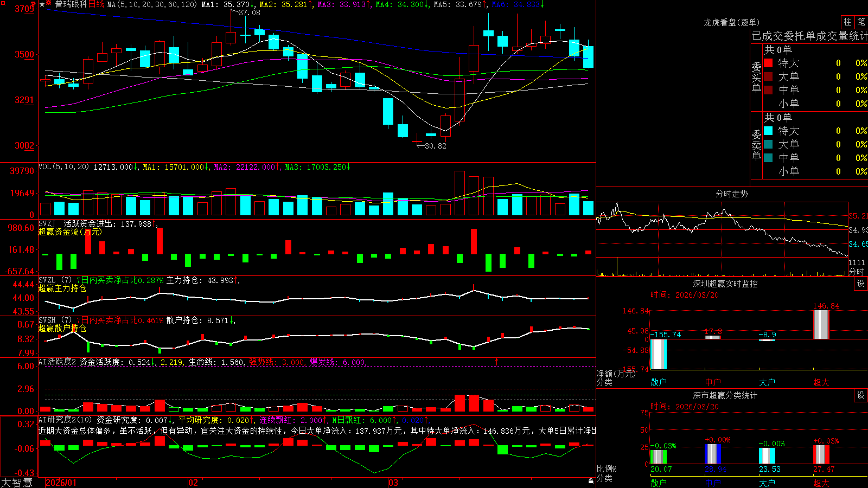This screenshot has width=868, height=488.
Task: Click the 日线 period label
Action: (97, 4)
